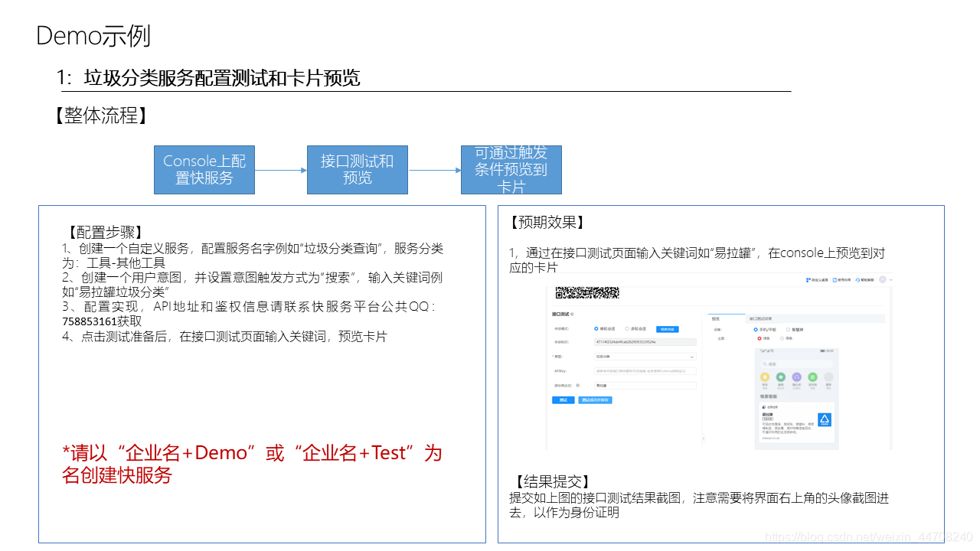Tap the green grid app icon in phone preview
Screen dimensions: 980x551
(812, 377)
